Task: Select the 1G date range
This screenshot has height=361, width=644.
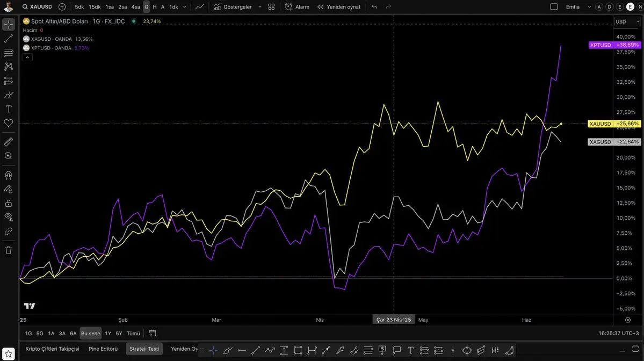Action: pyautogui.click(x=28, y=334)
